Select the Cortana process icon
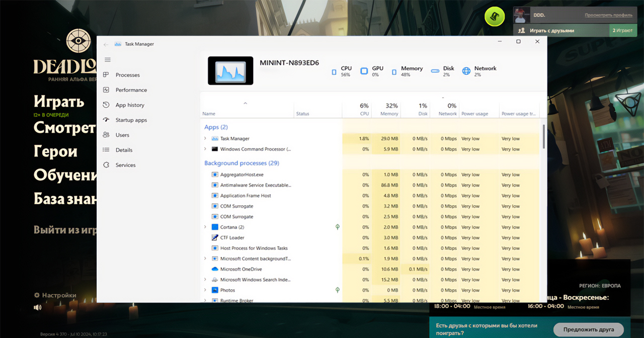The height and width of the screenshot is (338, 644). tap(215, 227)
